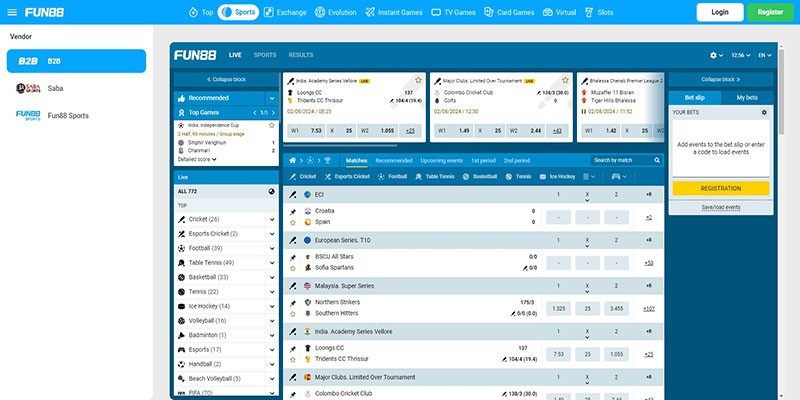Favorite the Colombo Cricket Club card star
Image resolution: width=800 pixels, height=400 pixels.
[x=565, y=80]
